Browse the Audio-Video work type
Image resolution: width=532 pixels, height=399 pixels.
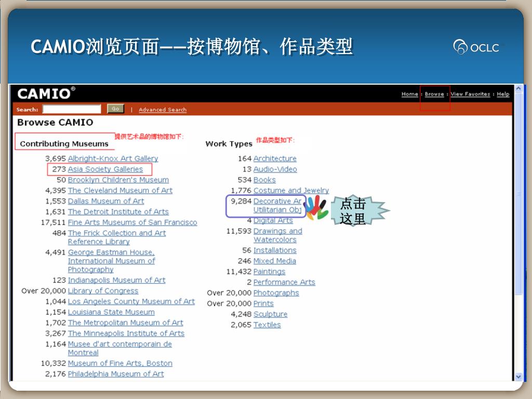[x=275, y=169]
